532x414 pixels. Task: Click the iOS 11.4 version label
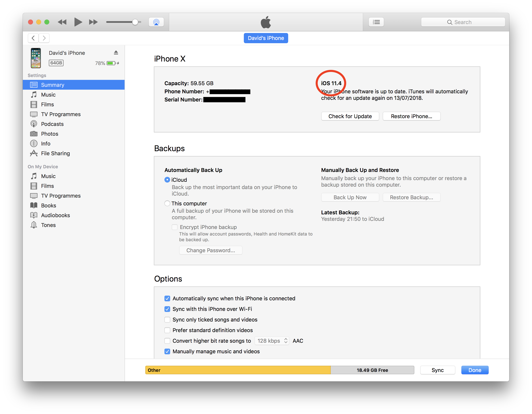pos(331,83)
